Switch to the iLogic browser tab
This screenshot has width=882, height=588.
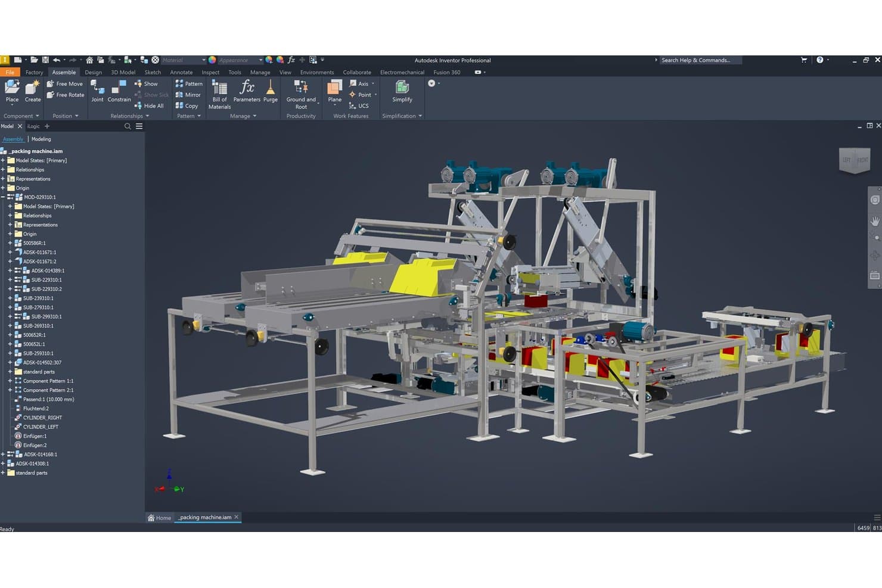[33, 126]
